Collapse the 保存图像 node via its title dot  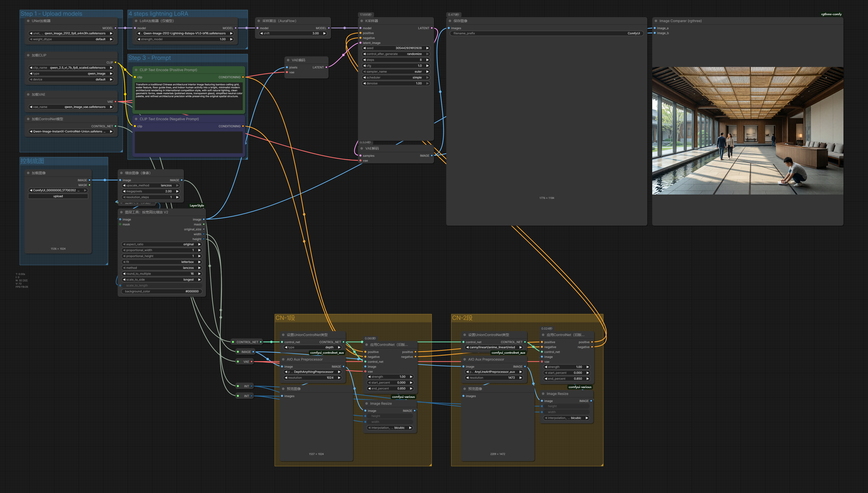coord(450,21)
